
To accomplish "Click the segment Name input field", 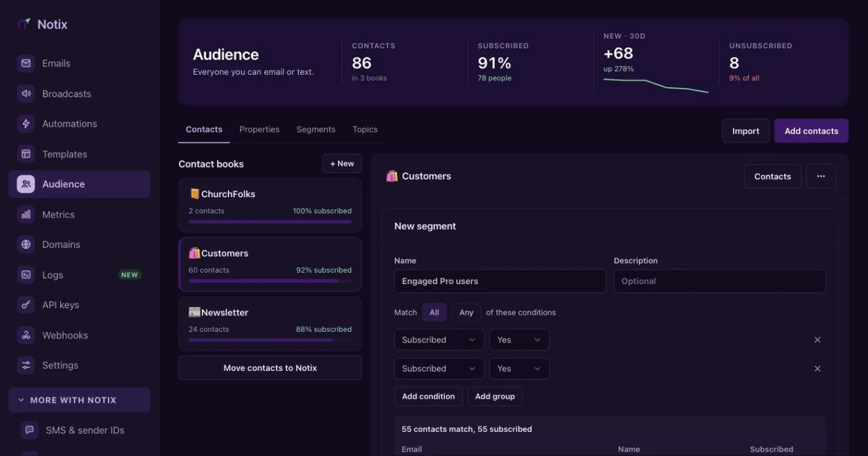I will (500, 281).
